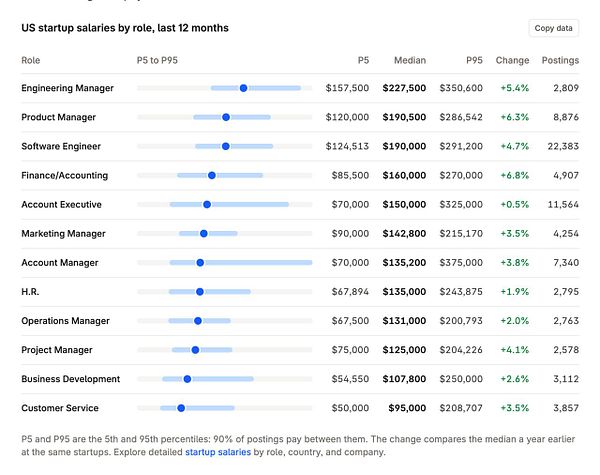
Task: Click the $135,200 median value
Action: point(404,263)
